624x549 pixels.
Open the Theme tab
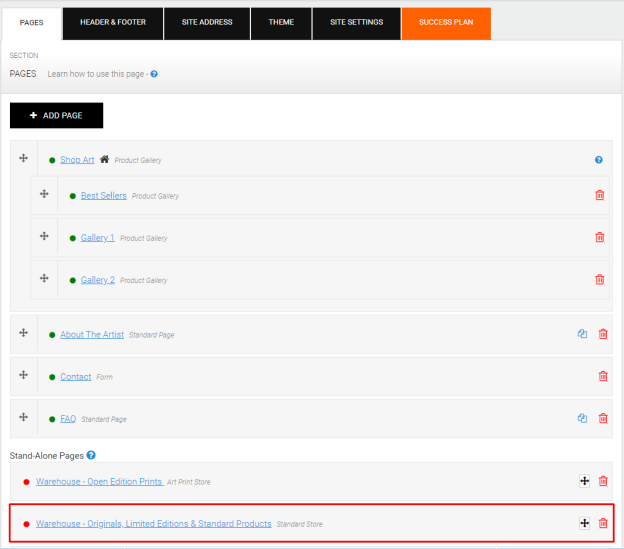coord(281,23)
